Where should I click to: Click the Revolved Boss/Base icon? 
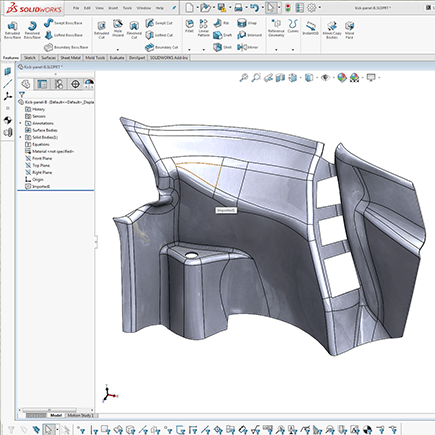(32, 30)
